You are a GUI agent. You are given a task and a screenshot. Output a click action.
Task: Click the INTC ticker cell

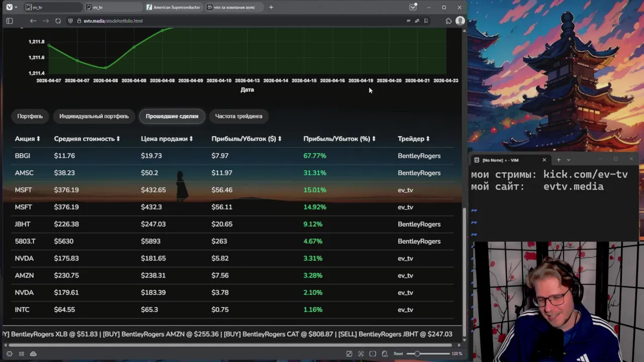pos(22,310)
